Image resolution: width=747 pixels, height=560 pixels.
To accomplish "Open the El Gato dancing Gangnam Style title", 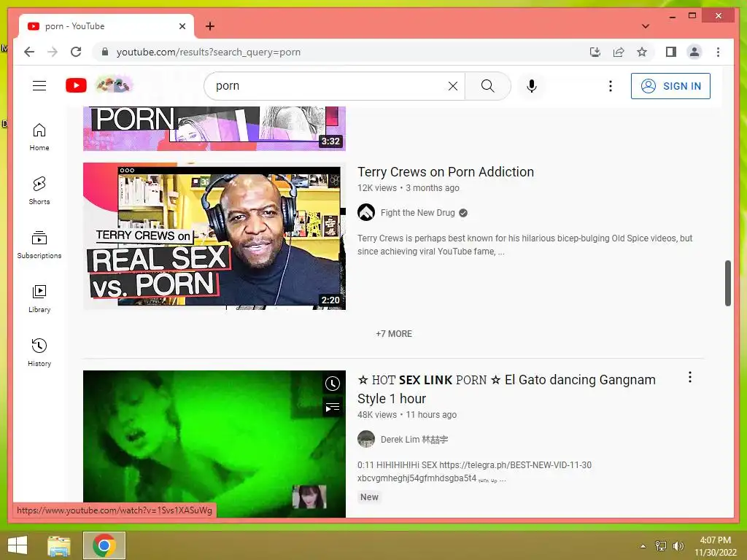I will pos(506,389).
